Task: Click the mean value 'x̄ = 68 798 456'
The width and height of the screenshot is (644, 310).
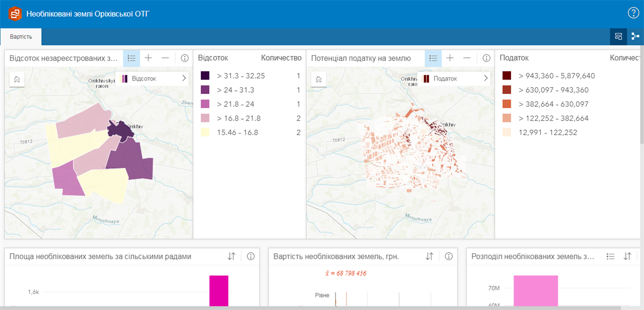Action: tap(346, 273)
